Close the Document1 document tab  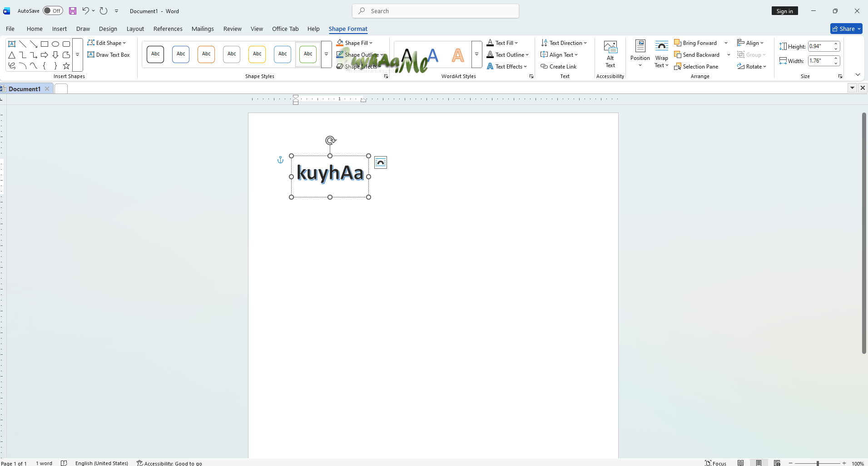[x=47, y=89]
